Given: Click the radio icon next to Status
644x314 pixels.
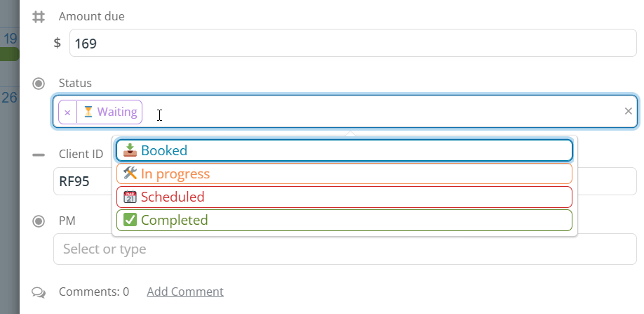Looking at the screenshot, I should coord(39,84).
